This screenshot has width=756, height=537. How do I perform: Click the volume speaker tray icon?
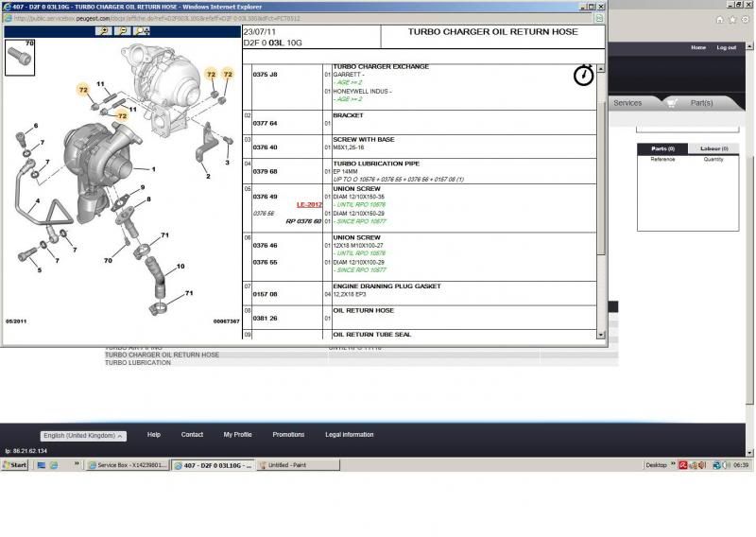coord(726,465)
